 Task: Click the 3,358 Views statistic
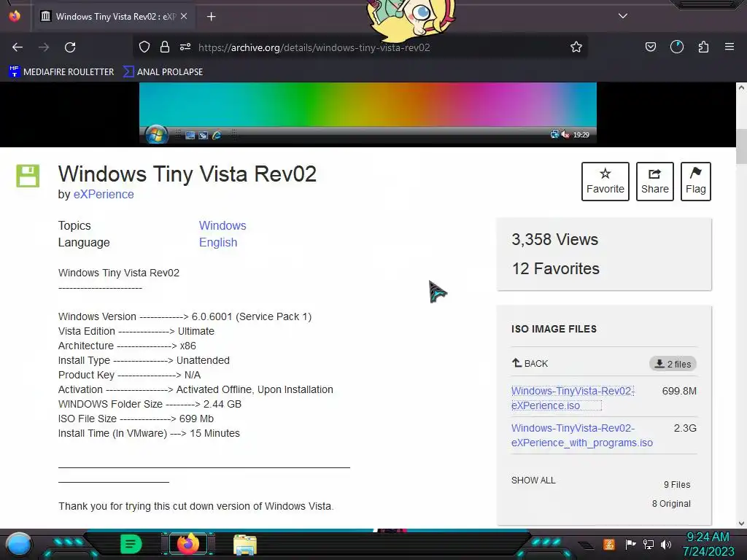click(x=554, y=239)
